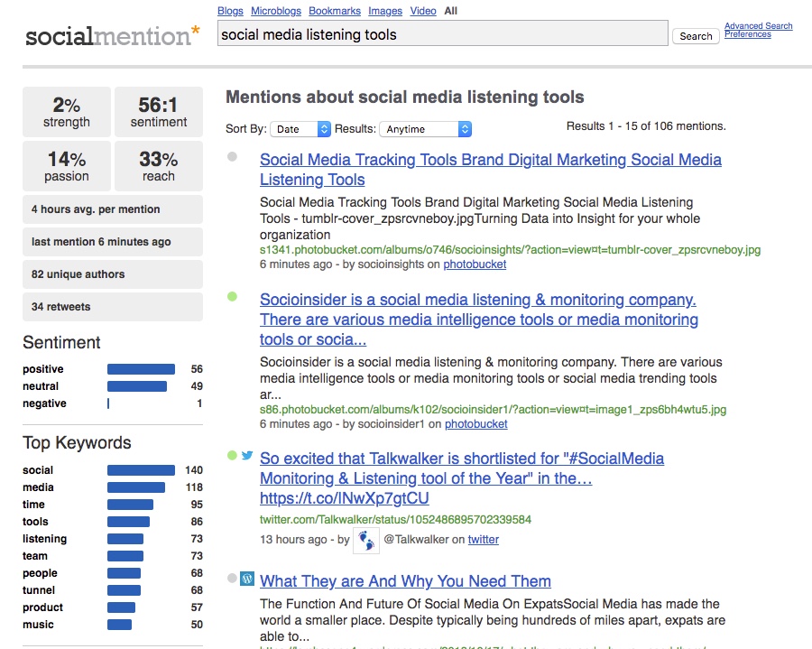
Task: Click the neutral sentiment bar
Action: coord(137,385)
